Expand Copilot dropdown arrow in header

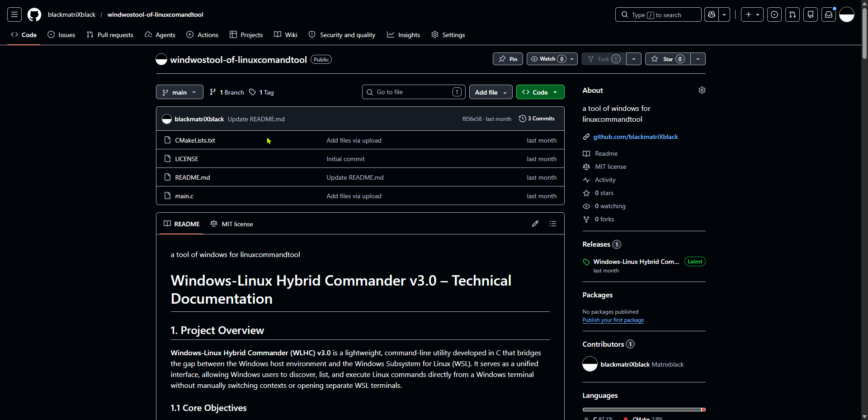pyautogui.click(x=724, y=14)
